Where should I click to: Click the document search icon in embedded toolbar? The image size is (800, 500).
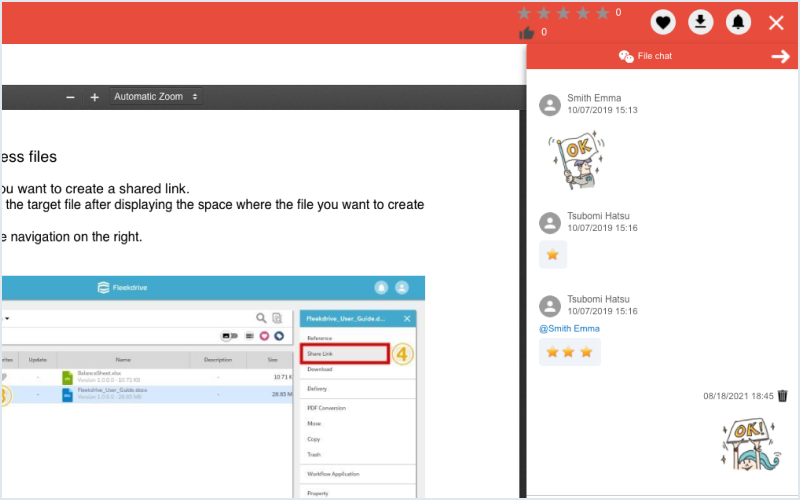pos(277,318)
